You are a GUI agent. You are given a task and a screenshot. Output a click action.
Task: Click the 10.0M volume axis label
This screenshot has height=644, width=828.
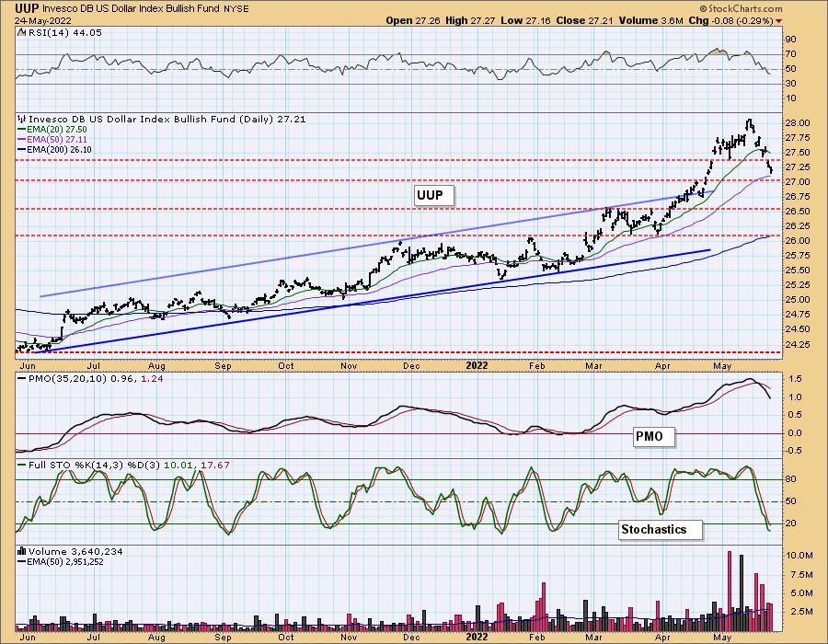pos(799,556)
